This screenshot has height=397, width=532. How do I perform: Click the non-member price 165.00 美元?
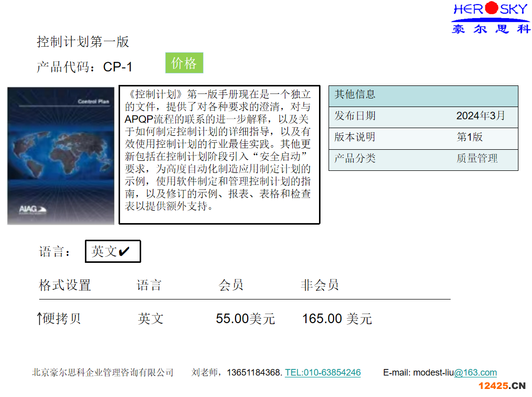[337, 319]
